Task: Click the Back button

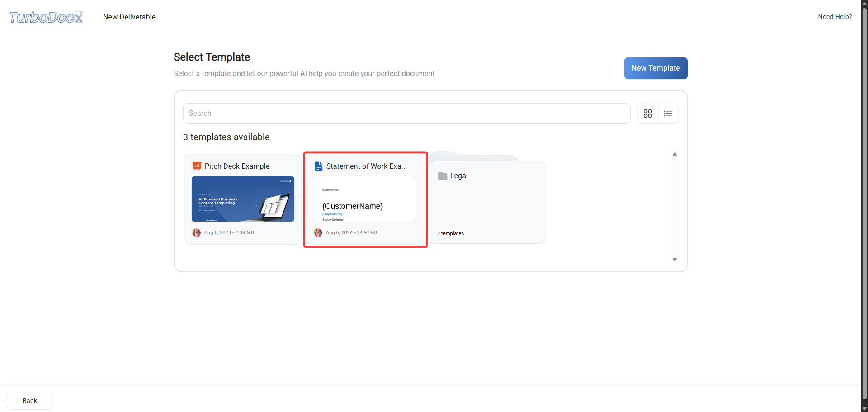Action: [30, 401]
